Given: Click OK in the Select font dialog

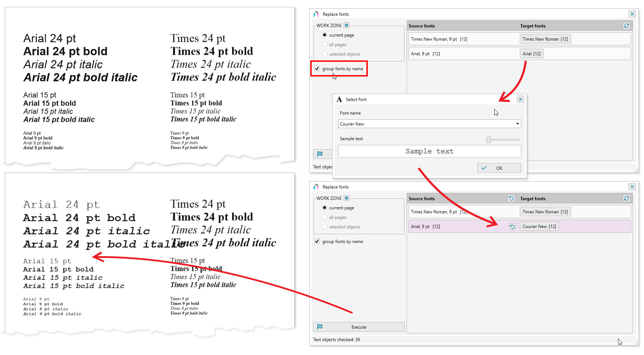Looking at the screenshot, I should tap(499, 168).
